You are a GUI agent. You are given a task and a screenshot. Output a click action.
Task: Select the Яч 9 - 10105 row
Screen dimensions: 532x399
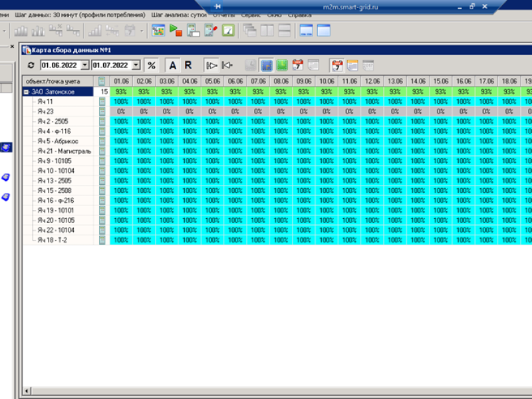55,161
